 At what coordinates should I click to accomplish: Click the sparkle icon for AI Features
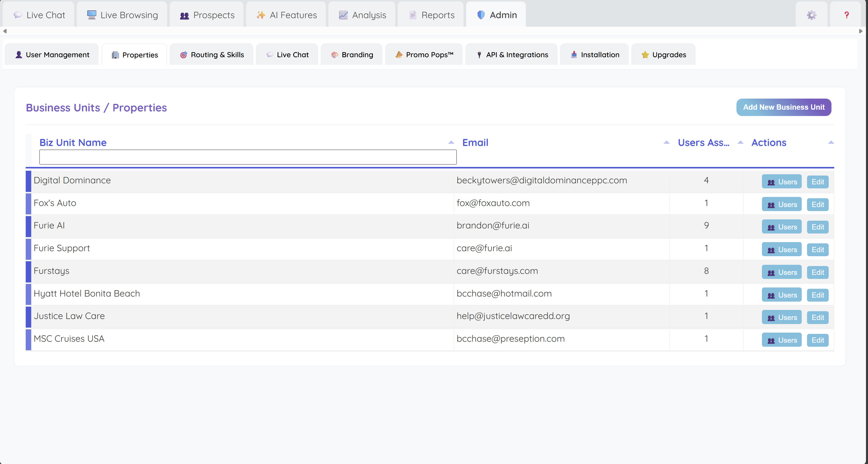[x=261, y=15]
